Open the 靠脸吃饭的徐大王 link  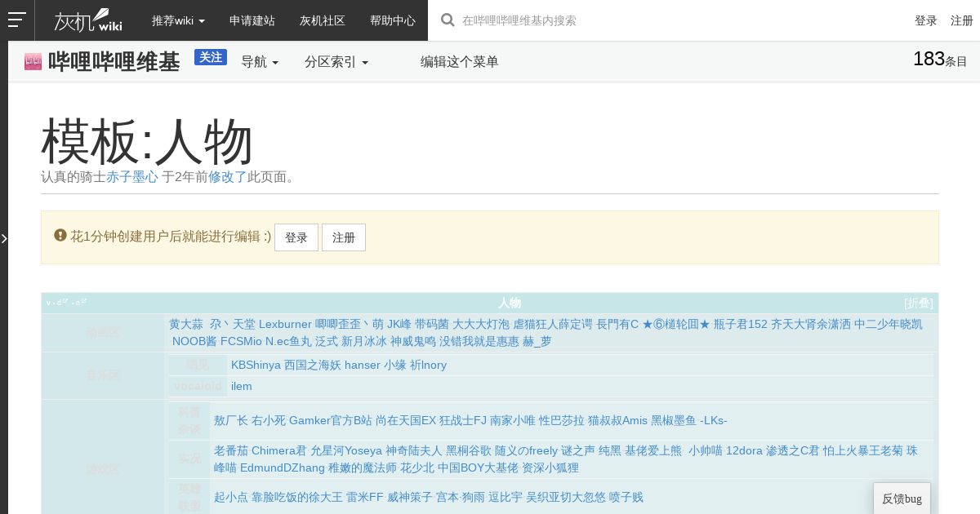pos(297,497)
